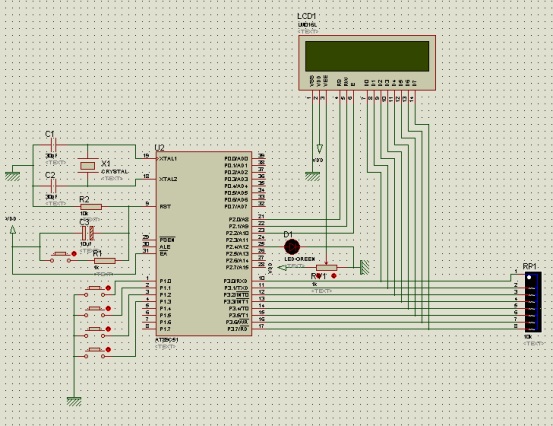The image size is (553, 426).
Task: Select electrolytic capacitor C3
Action: point(87,233)
